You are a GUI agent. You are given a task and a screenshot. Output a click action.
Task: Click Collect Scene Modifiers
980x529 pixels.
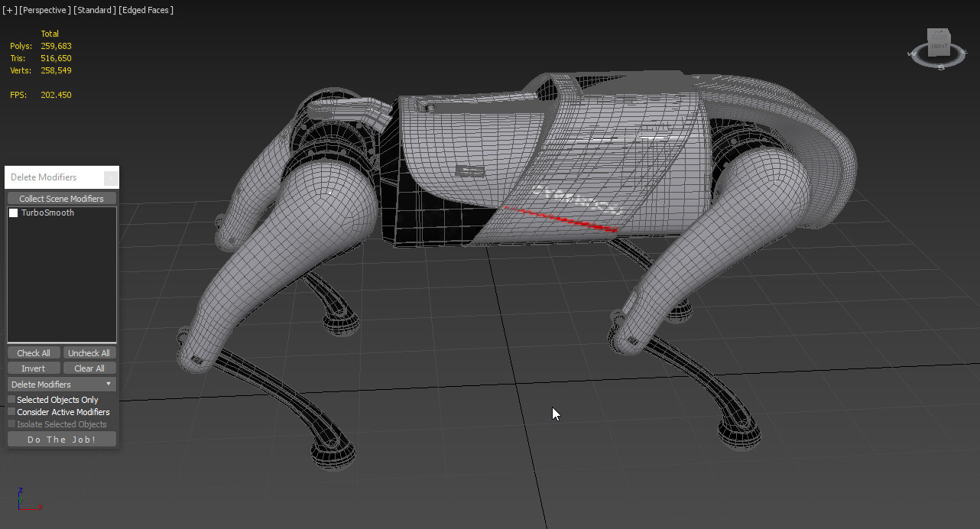pos(61,198)
